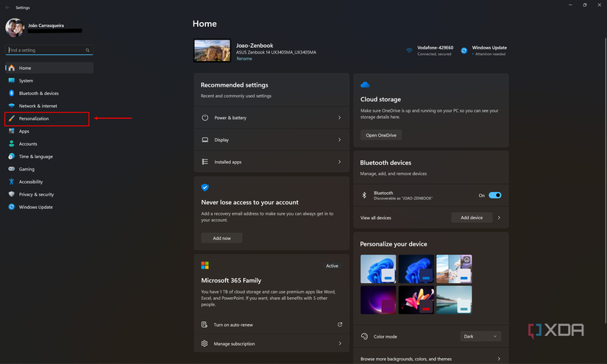Select the colorful flower theme thumbnail

pyautogui.click(x=416, y=300)
